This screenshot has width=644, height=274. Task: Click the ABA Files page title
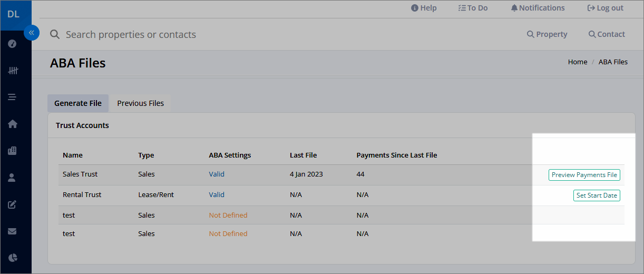[78, 63]
